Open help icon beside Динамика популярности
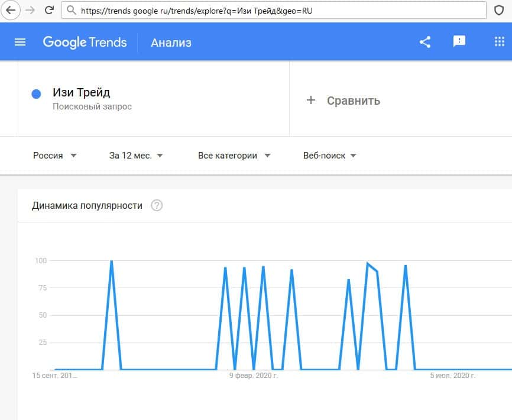Viewport: 512px width, 420px height. pyautogui.click(x=157, y=206)
